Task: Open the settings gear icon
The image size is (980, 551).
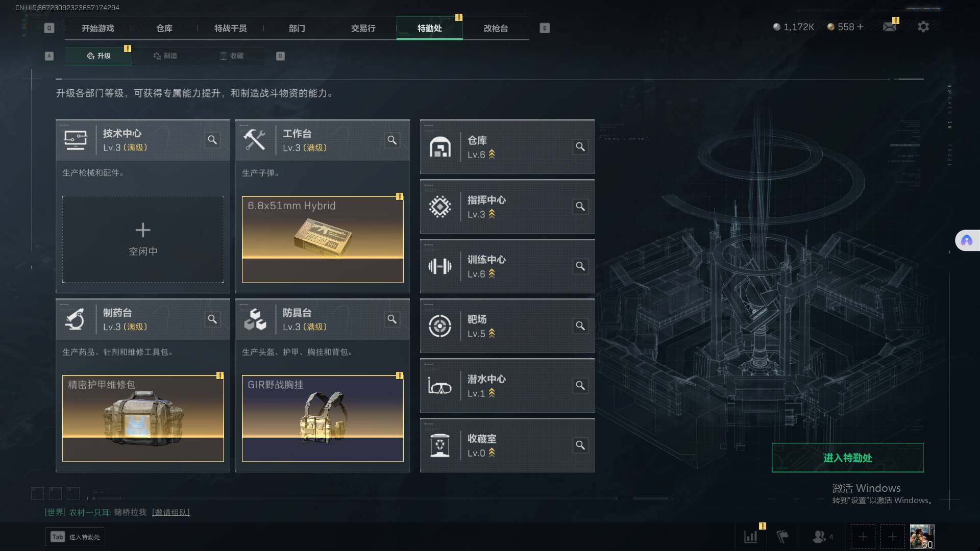Action: pos(923,27)
